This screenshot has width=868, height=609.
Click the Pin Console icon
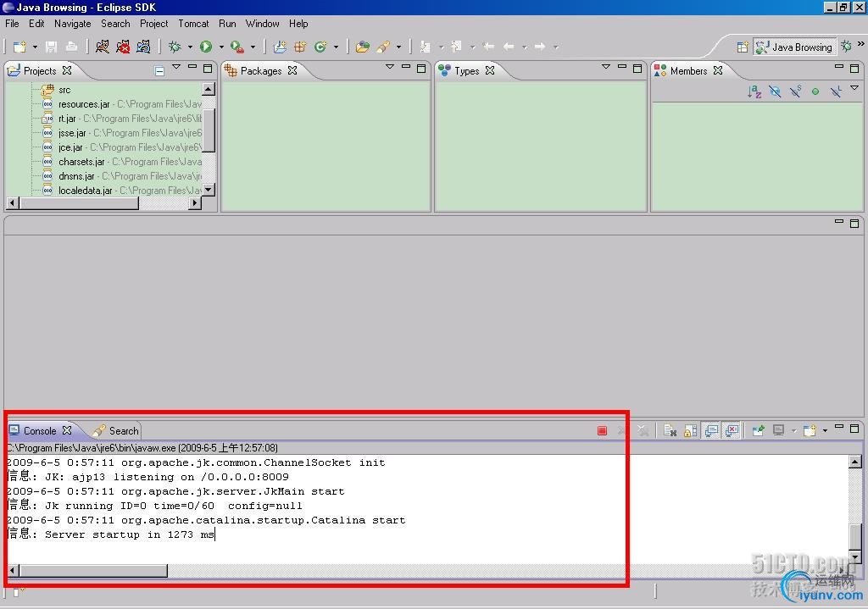click(759, 430)
